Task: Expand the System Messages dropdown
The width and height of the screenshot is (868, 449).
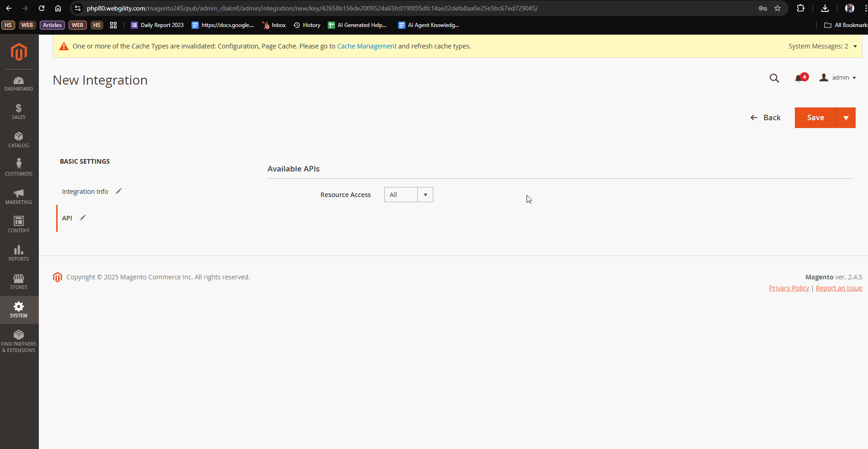Action: (x=822, y=46)
